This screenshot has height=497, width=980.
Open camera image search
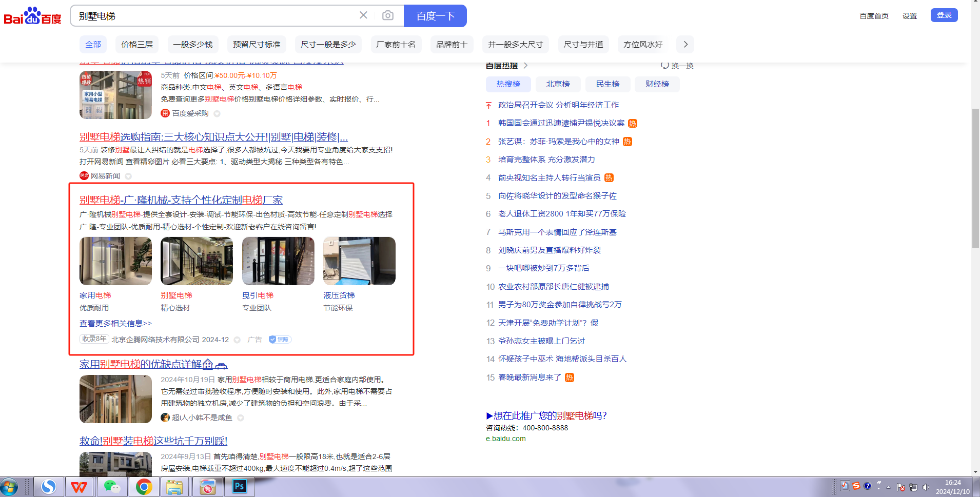click(388, 15)
